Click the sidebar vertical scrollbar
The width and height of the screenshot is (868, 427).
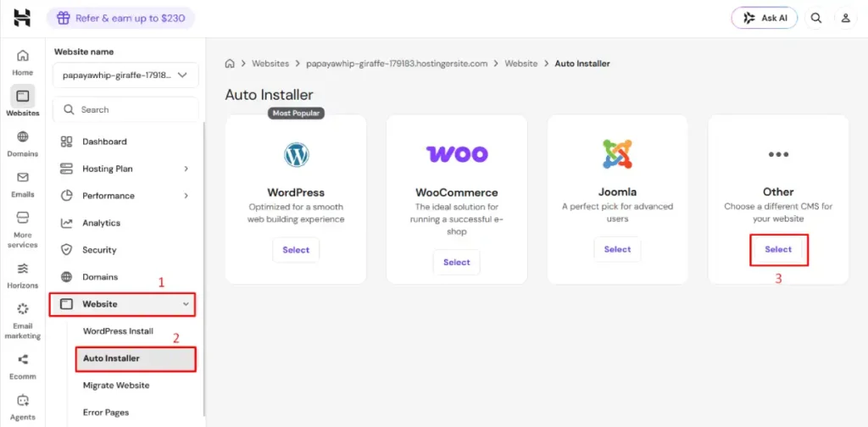pos(203,269)
